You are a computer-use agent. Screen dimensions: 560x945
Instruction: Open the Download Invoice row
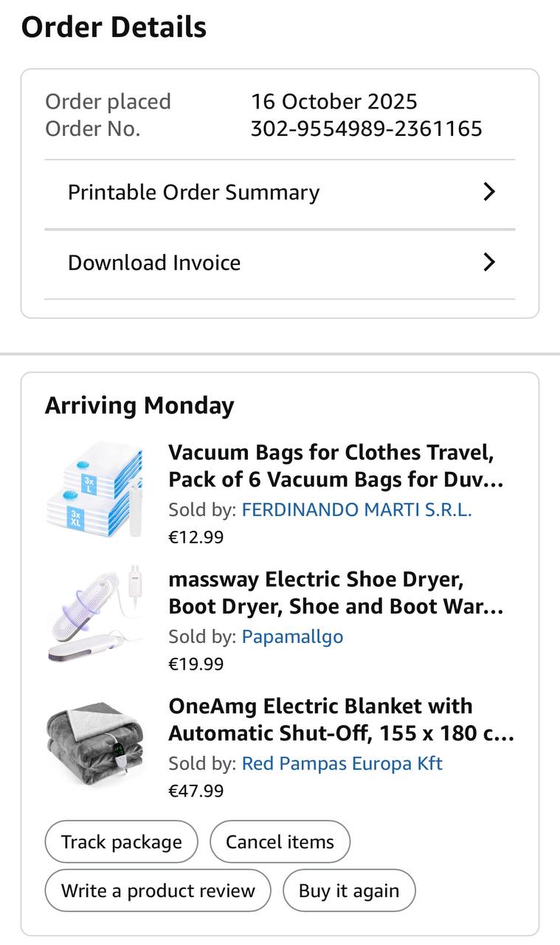click(154, 263)
